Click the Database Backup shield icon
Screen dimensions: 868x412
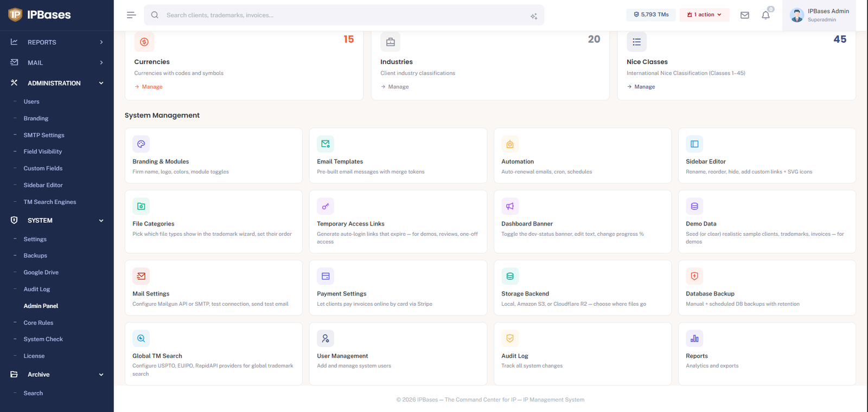click(x=694, y=276)
